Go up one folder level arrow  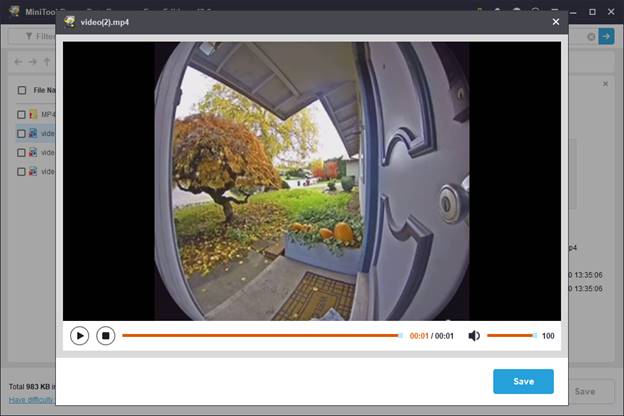point(47,62)
